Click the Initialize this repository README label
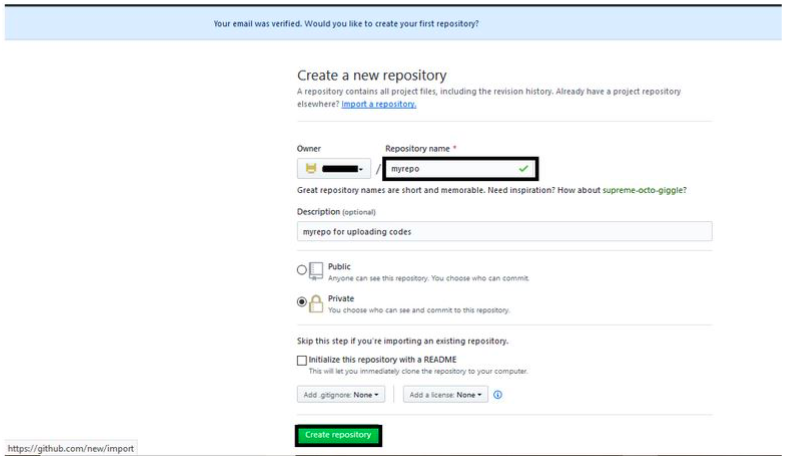The height and width of the screenshot is (463, 800). click(382, 359)
